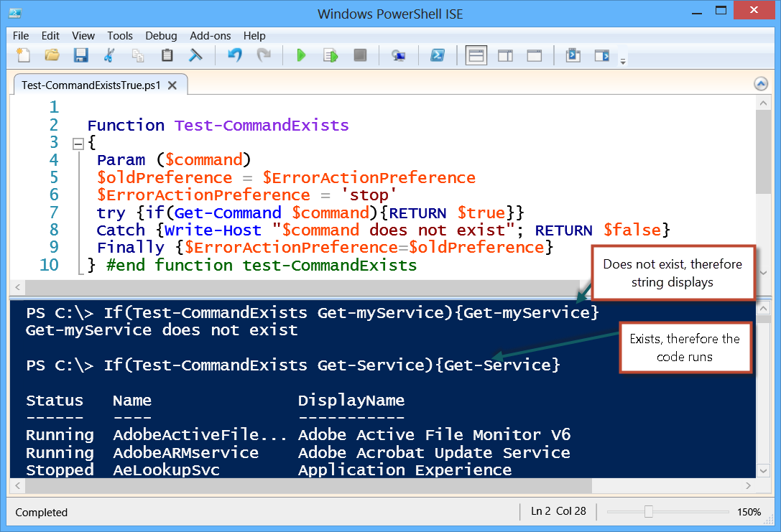Click line number 7 in the editor
The width and height of the screenshot is (781, 532).
[x=54, y=213]
